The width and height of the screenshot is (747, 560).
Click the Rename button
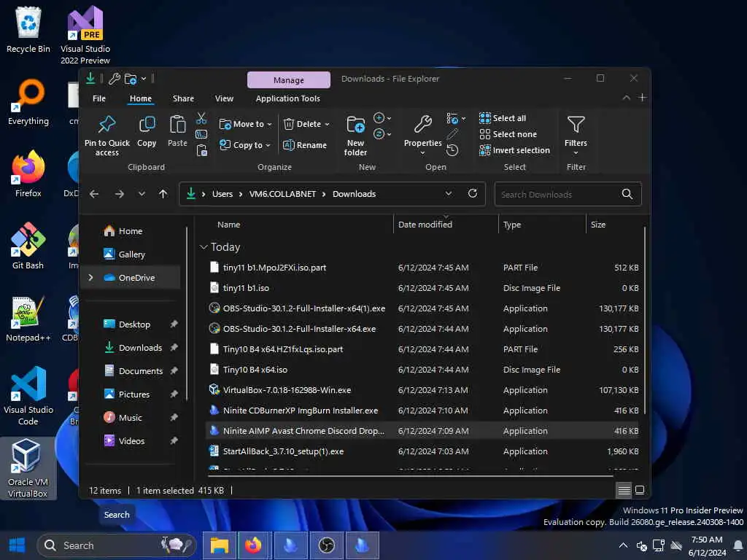[305, 145]
